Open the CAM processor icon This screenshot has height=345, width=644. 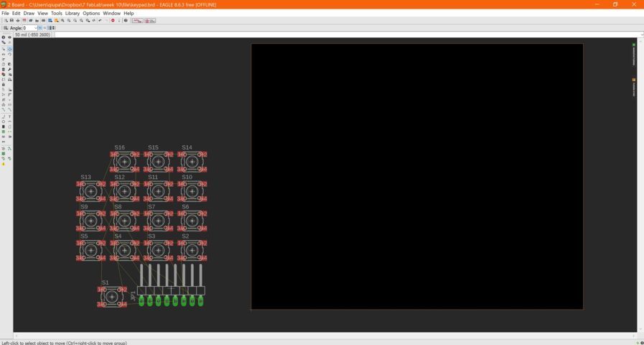pyautogui.click(x=24, y=21)
